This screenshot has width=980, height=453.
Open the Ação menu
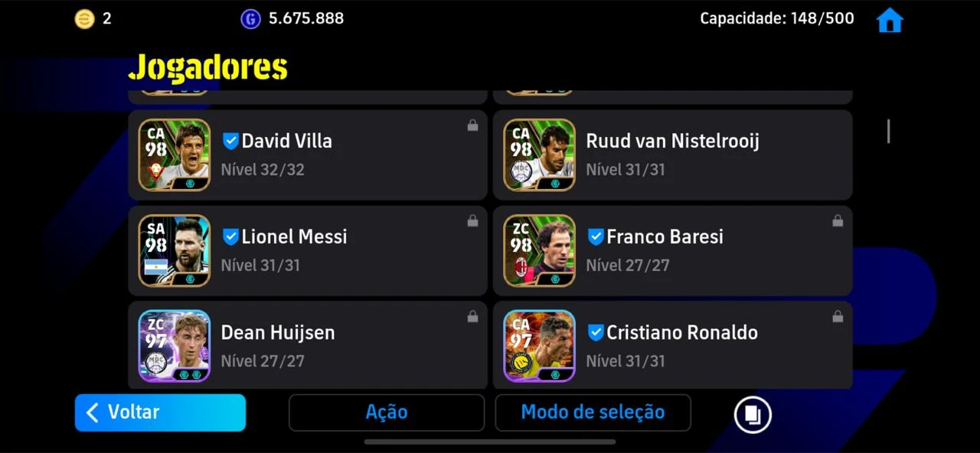pyautogui.click(x=387, y=412)
